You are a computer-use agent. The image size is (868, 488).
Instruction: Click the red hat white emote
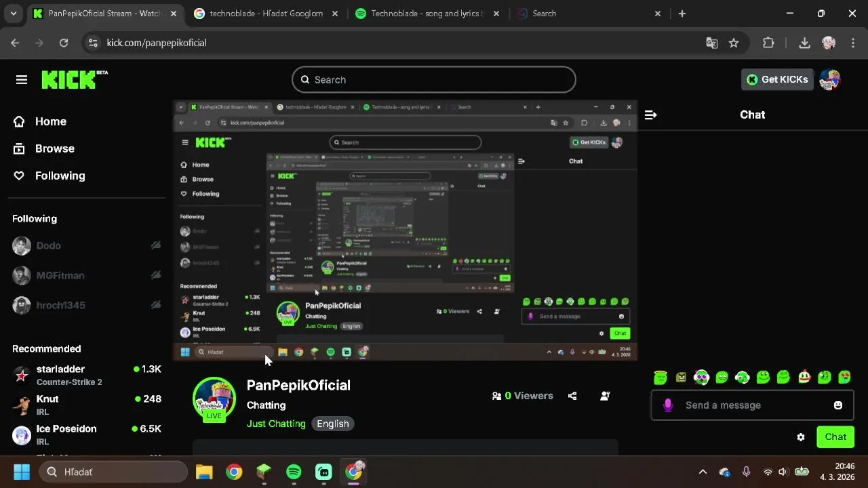[x=804, y=377]
